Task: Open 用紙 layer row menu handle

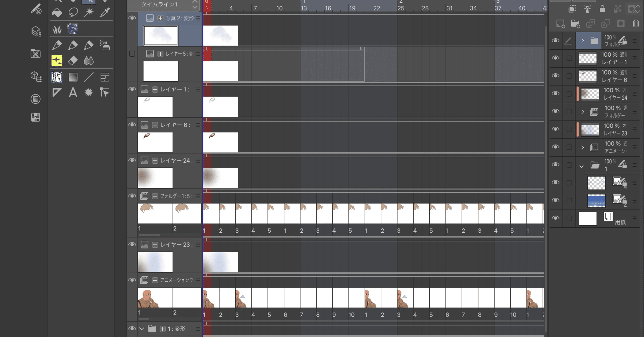Action: point(635,218)
